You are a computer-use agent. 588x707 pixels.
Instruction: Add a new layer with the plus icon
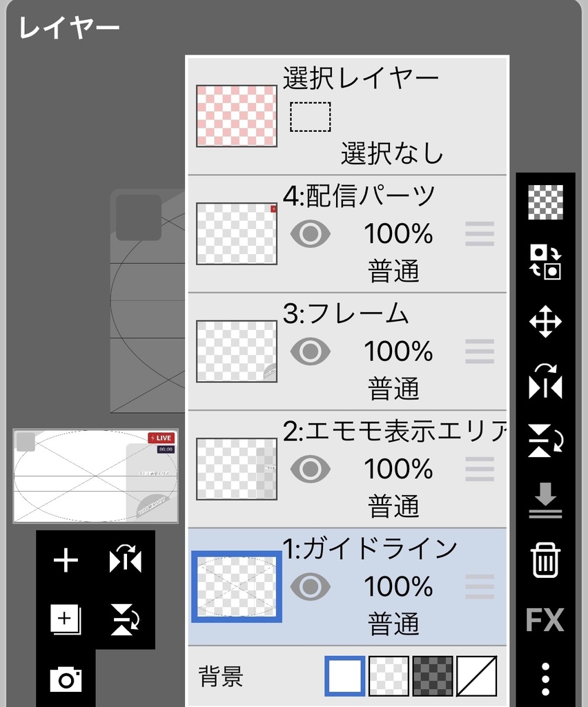tap(66, 561)
